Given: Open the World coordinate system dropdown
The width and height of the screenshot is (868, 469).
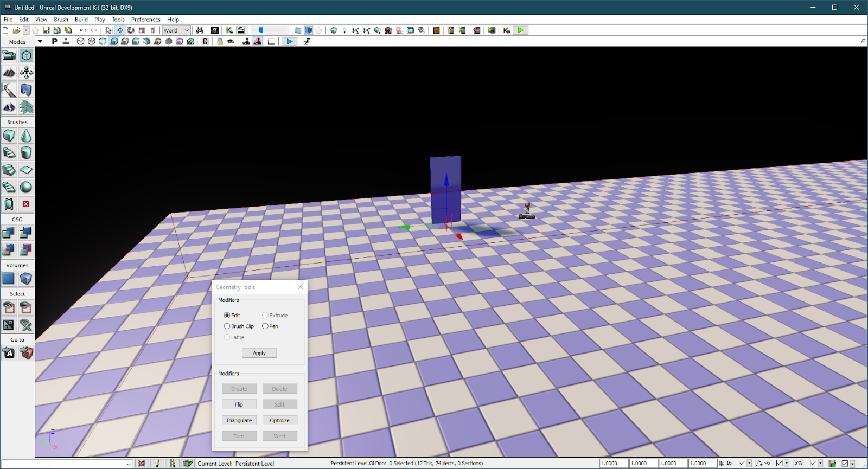Looking at the screenshot, I should tap(176, 30).
